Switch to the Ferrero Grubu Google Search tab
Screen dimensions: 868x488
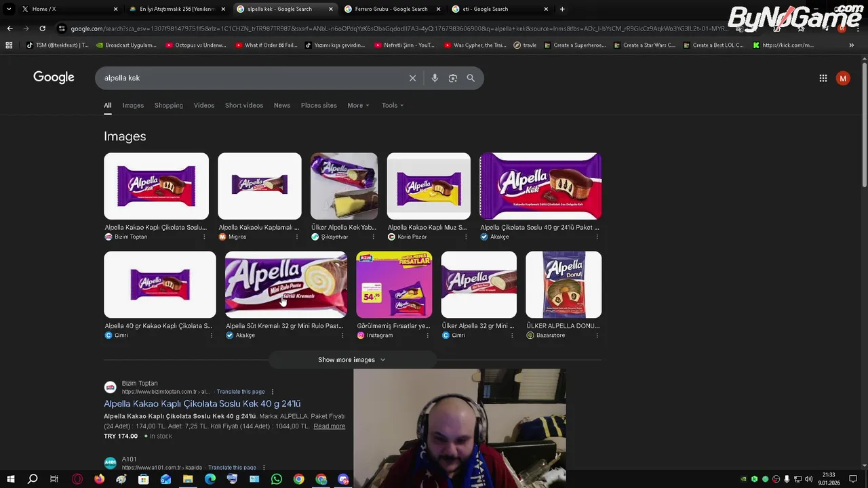pyautogui.click(x=391, y=9)
